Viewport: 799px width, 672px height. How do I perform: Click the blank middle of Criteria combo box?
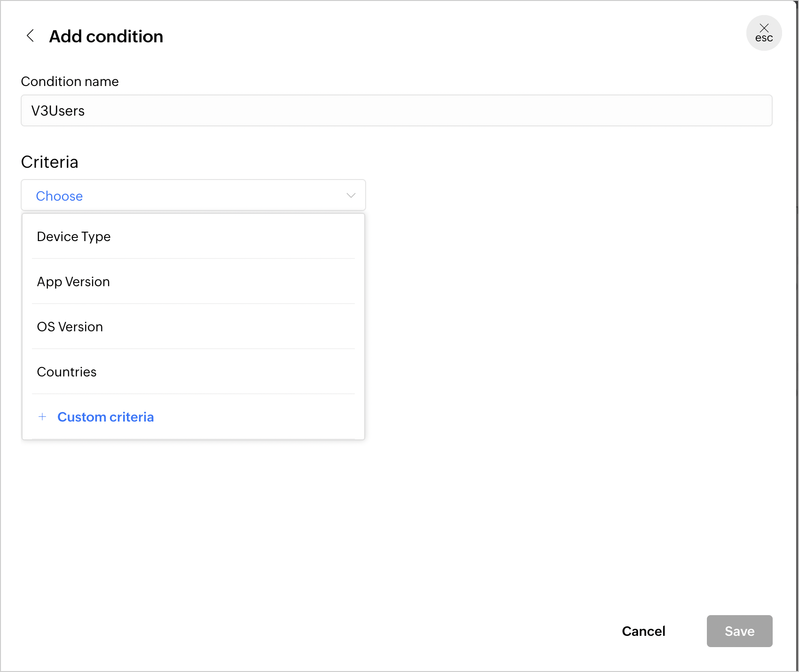pos(211,195)
